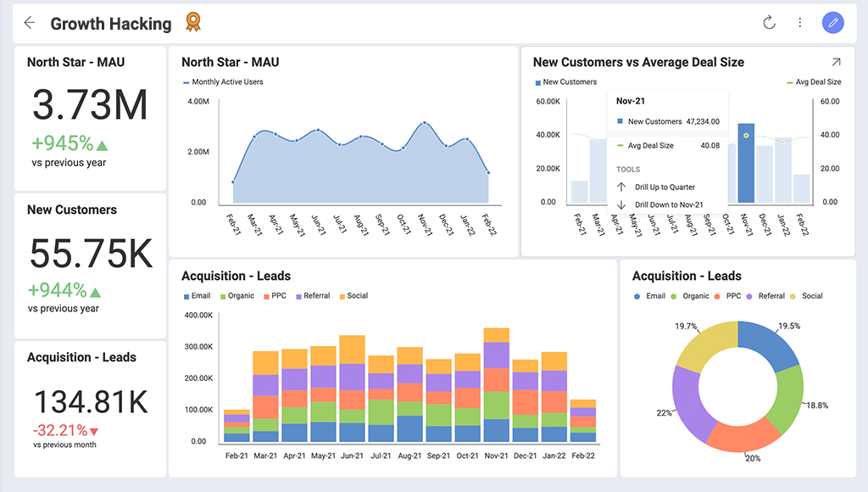Select Drill Up to Quarter option
The image size is (868, 492).
pos(665,187)
